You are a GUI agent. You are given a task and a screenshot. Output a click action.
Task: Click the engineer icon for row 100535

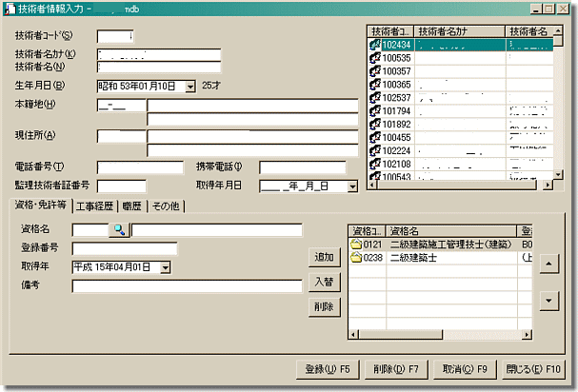[375, 57]
